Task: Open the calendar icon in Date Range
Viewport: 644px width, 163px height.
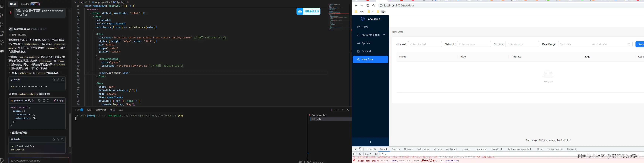Action: 629,44
